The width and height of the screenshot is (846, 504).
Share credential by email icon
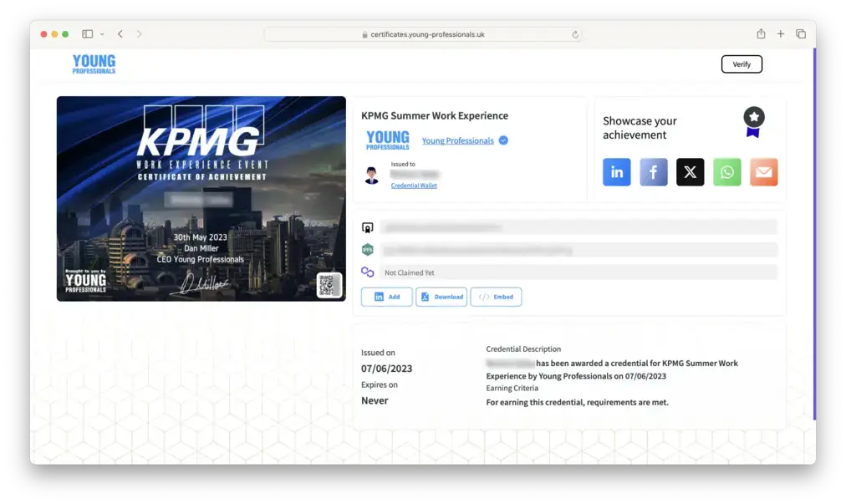(x=763, y=172)
